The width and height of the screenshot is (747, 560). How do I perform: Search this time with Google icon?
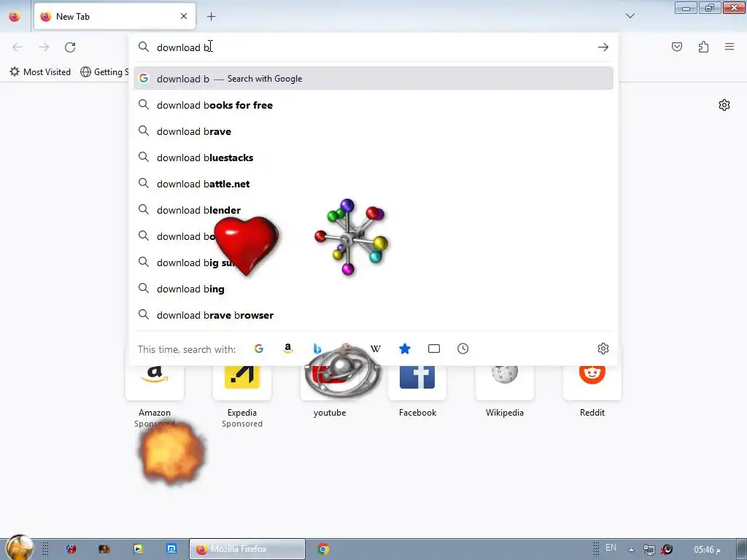pyautogui.click(x=259, y=349)
